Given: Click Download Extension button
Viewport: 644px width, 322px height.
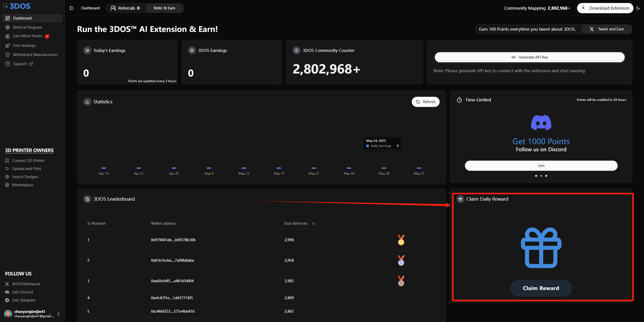Looking at the screenshot, I should coord(605,8).
